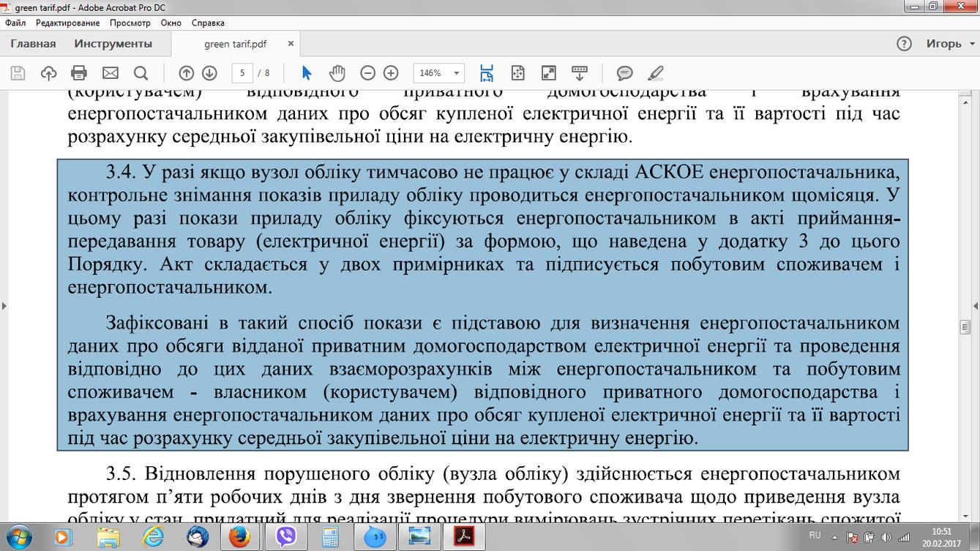This screenshot has width=980, height=551.
Task: Open the Редактирование menu
Action: [x=67, y=23]
